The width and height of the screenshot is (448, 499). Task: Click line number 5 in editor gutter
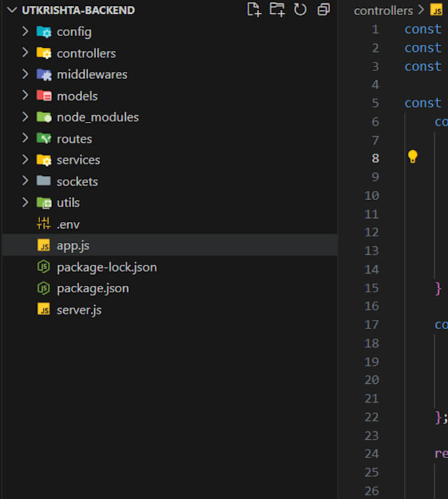click(376, 103)
